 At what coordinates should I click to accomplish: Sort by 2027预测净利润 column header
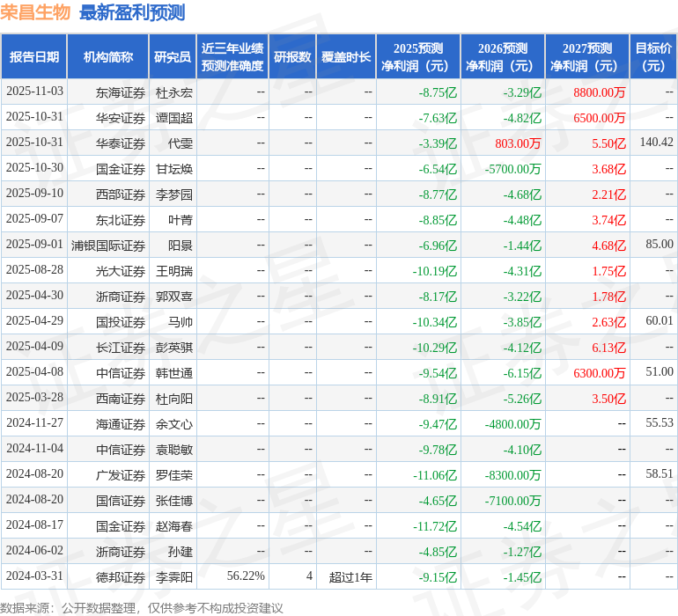click(587, 57)
